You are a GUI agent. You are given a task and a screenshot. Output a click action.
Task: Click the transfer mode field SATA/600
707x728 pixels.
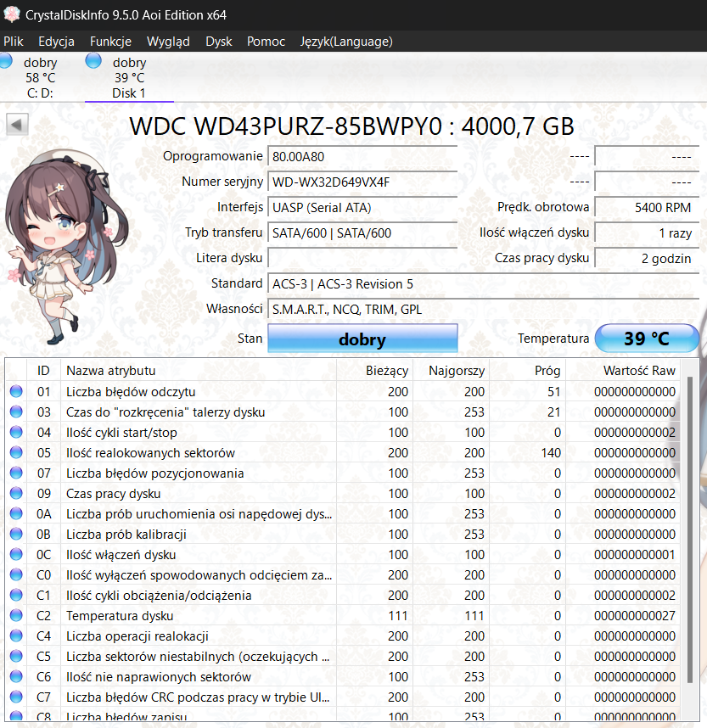tap(362, 233)
